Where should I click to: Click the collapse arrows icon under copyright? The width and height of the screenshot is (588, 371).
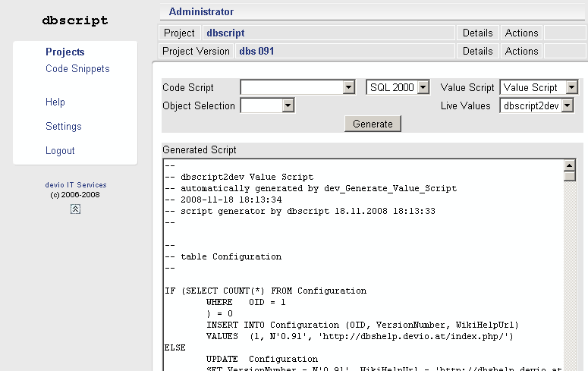pyautogui.click(x=75, y=209)
